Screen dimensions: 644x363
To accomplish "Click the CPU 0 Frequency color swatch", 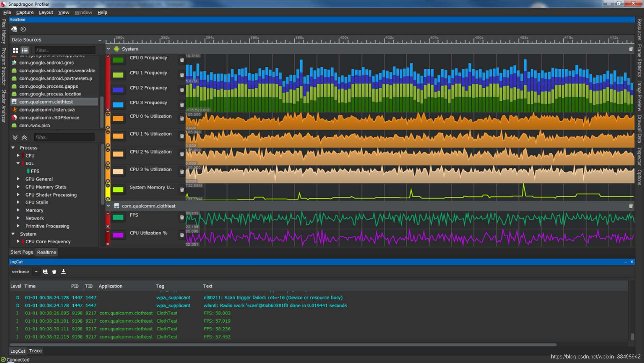I will [118, 60].
